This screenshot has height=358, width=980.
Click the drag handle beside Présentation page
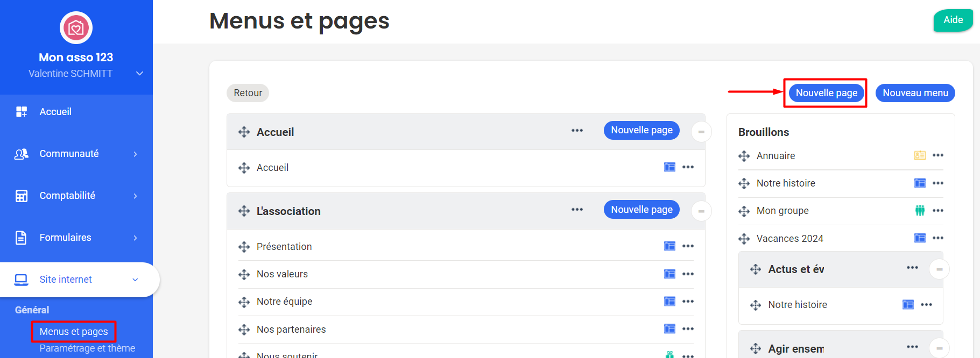[x=244, y=247]
